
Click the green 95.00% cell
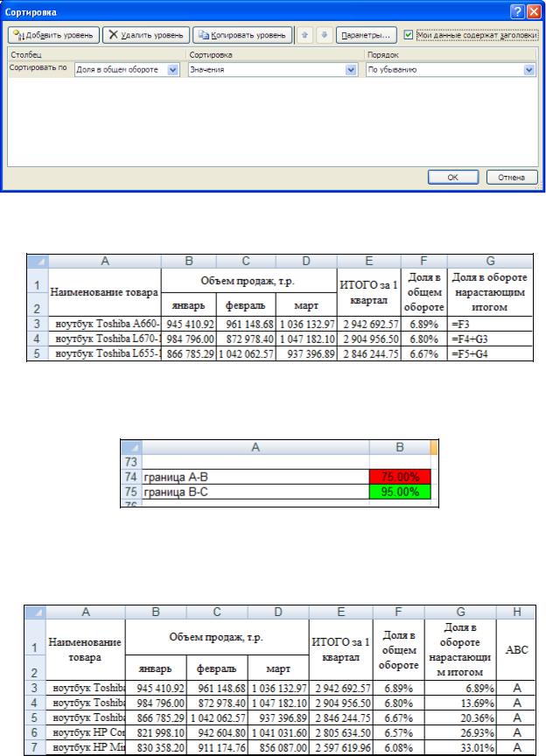(400, 492)
